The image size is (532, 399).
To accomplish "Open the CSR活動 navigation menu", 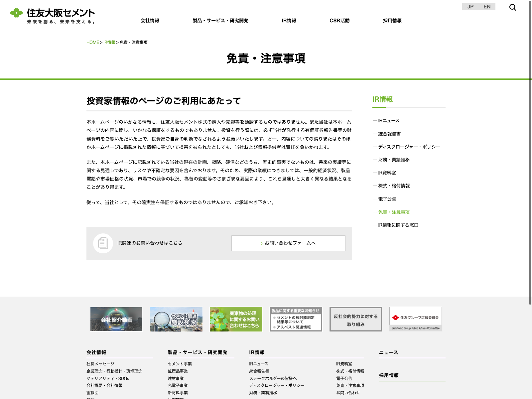I will click(x=339, y=21).
